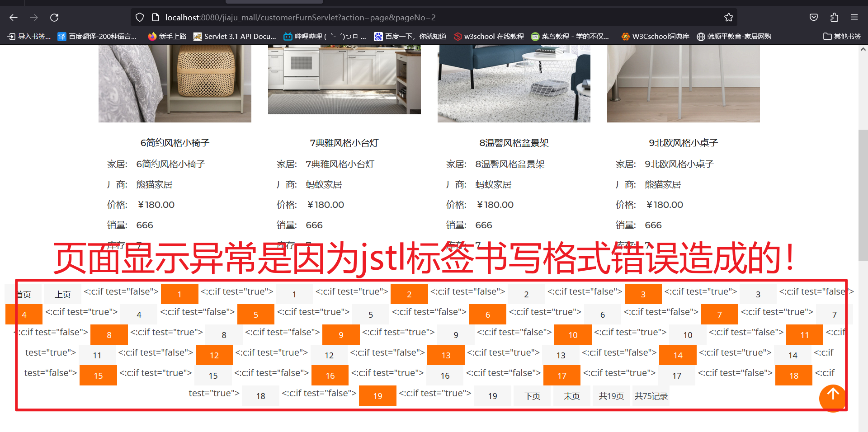The image size is (868, 432).
Task: Click orange page 8 button
Action: coord(109,335)
